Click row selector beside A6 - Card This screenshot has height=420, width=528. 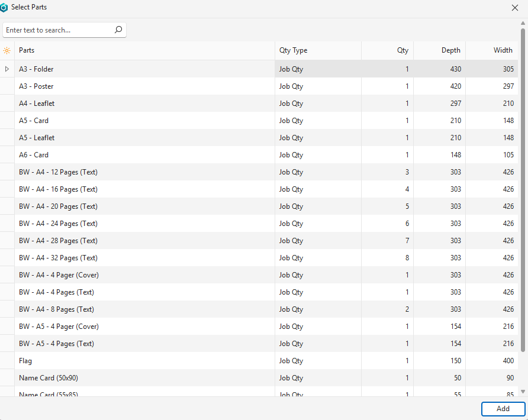[x=7, y=155]
